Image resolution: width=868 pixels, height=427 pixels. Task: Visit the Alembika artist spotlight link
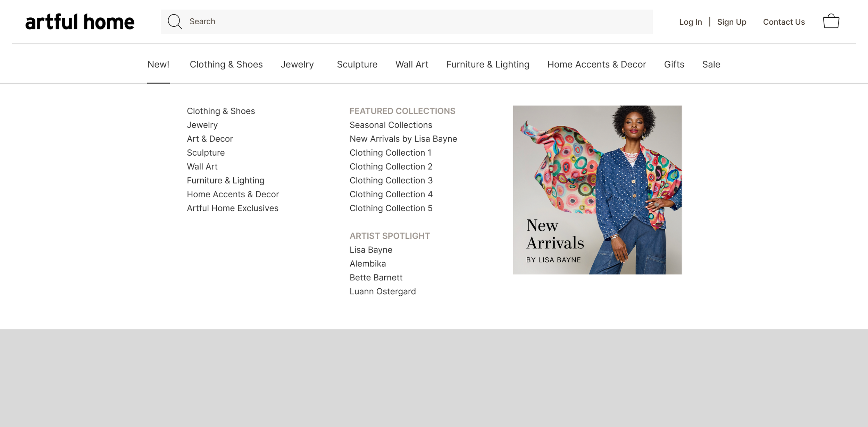click(x=367, y=264)
